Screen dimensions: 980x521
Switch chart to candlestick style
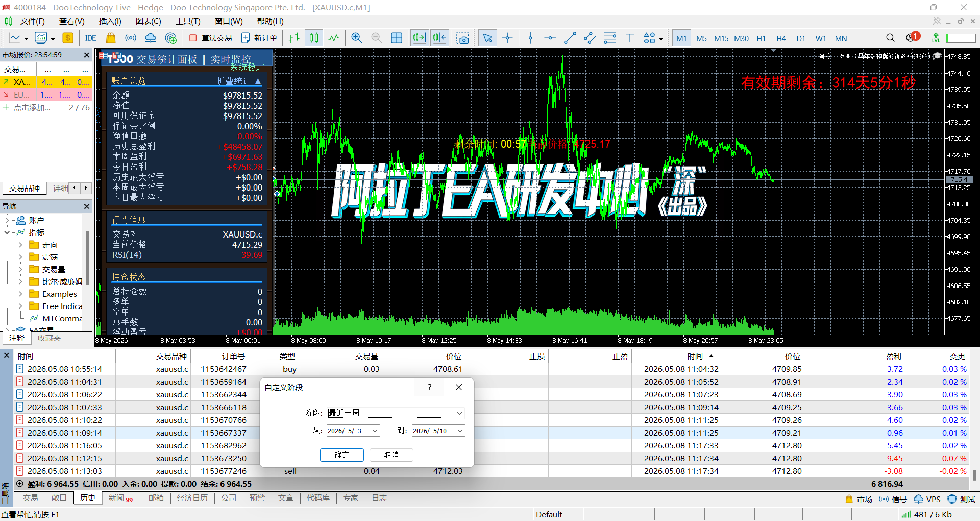[x=314, y=38]
